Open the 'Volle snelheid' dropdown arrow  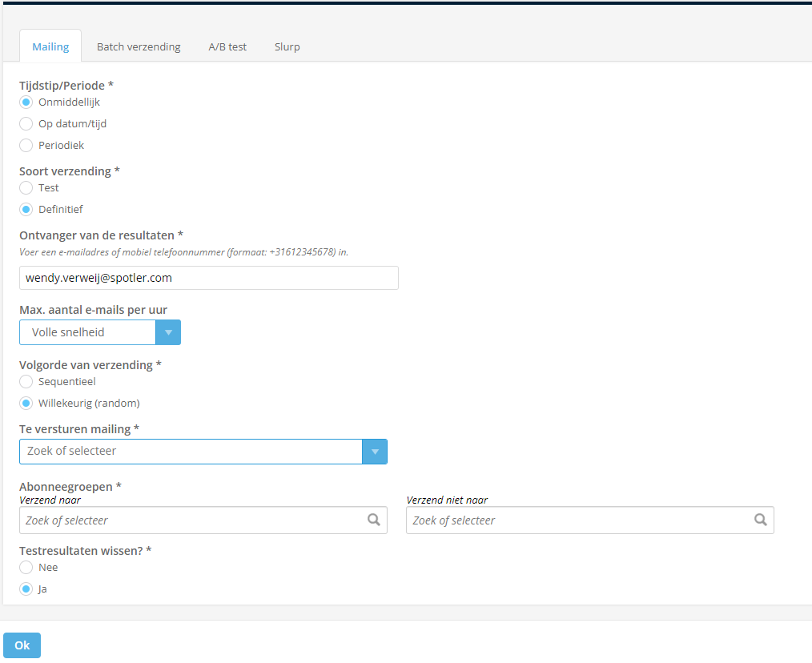(168, 332)
